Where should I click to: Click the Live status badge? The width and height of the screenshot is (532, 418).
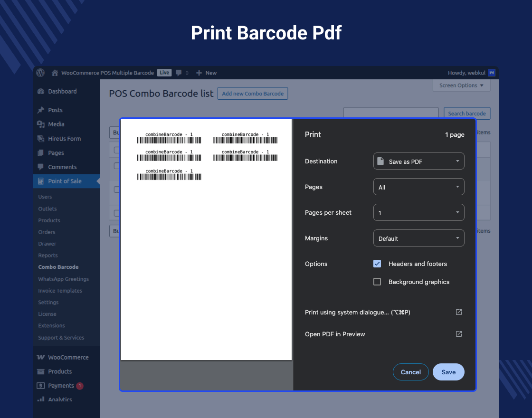(x=164, y=73)
